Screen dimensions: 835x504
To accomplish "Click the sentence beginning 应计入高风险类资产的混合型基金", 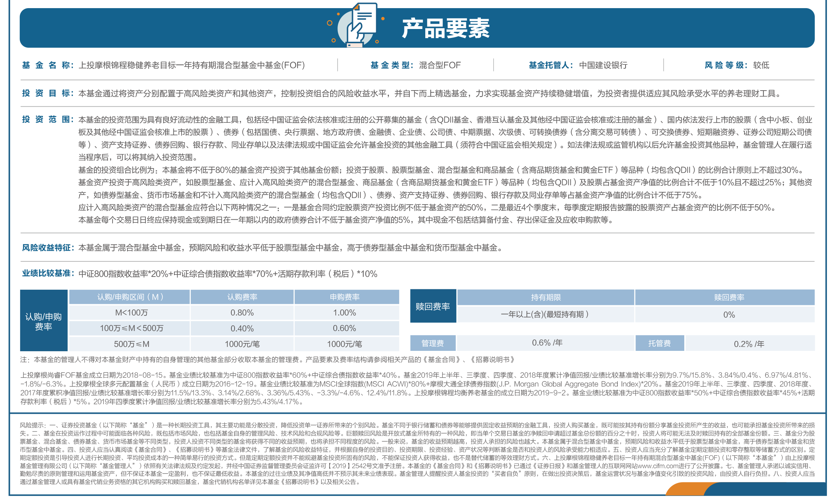I will coord(428,208).
